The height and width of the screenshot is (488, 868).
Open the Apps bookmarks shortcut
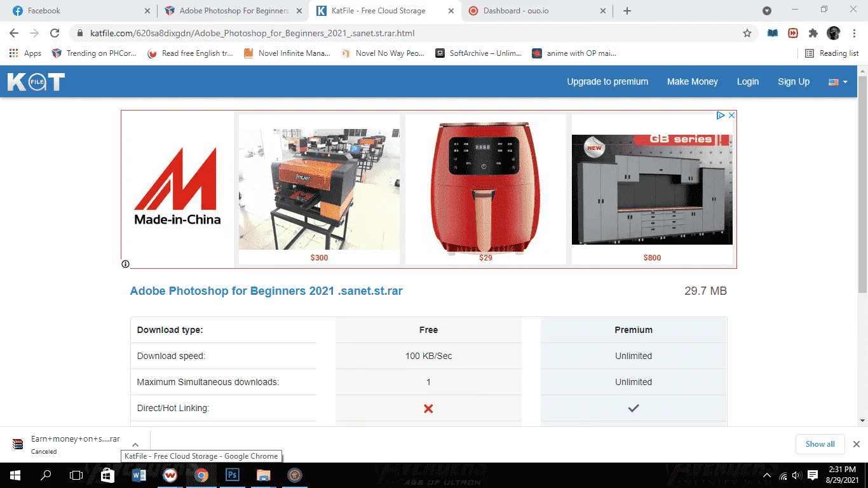[25, 53]
